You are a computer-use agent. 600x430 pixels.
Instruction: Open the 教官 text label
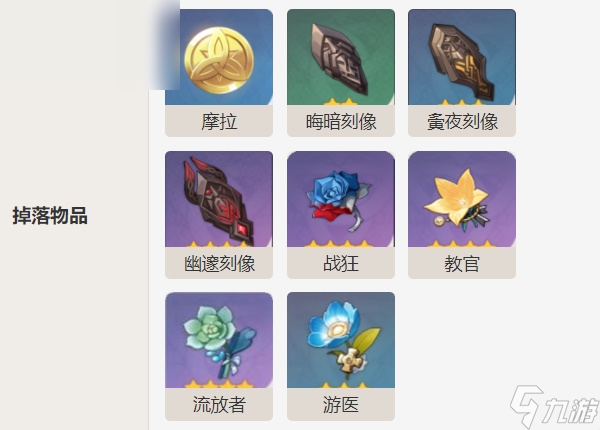[462, 264]
